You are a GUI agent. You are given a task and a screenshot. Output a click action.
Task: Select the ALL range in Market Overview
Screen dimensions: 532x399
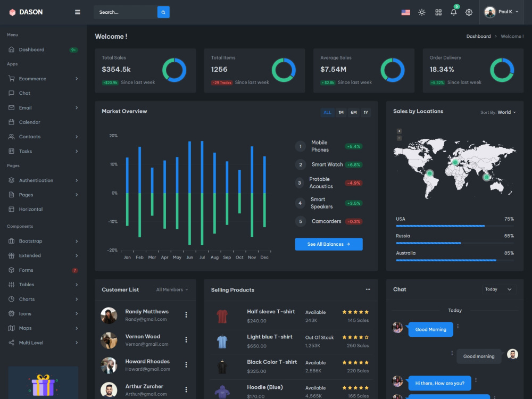[x=327, y=112]
